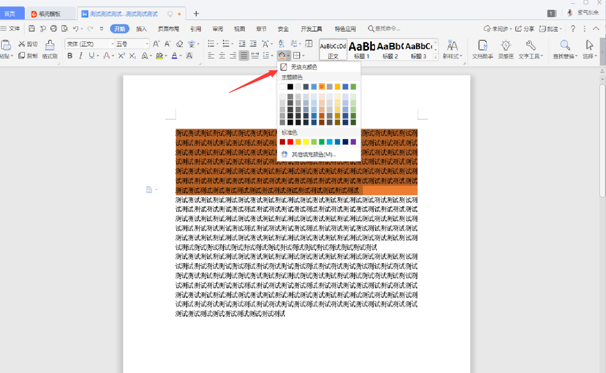Expand the styles gallery more arrow
The width and height of the screenshot is (606, 373).
436,56
